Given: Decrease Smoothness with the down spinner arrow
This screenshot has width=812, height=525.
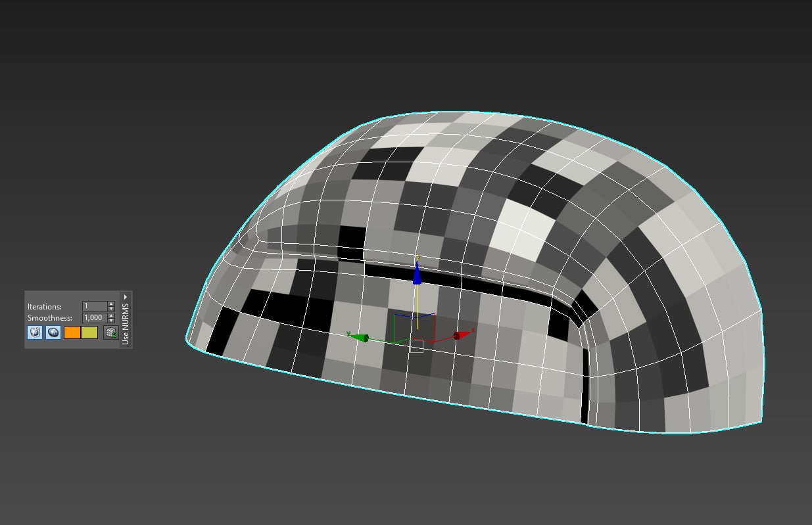Looking at the screenshot, I should tap(111, 320).
